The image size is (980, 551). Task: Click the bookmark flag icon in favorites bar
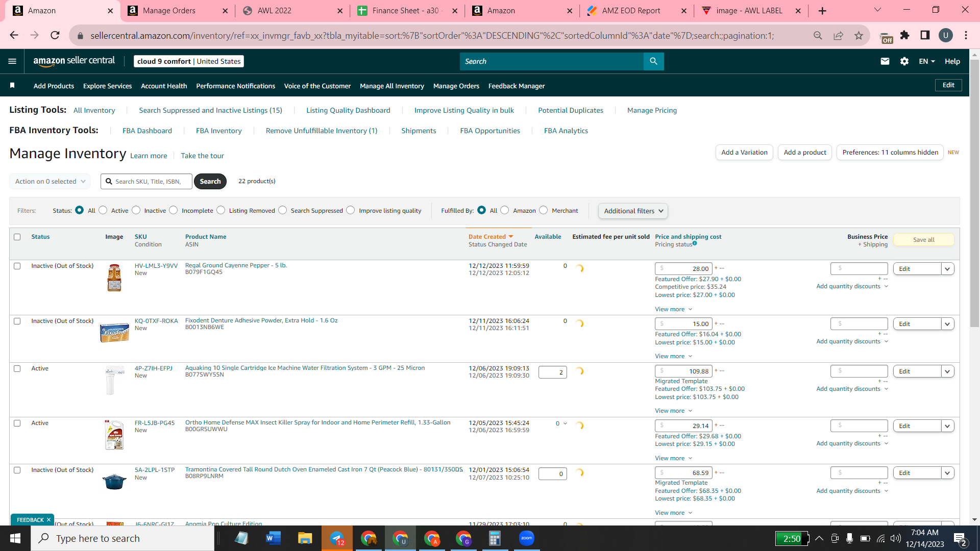[x=12, y=85]
